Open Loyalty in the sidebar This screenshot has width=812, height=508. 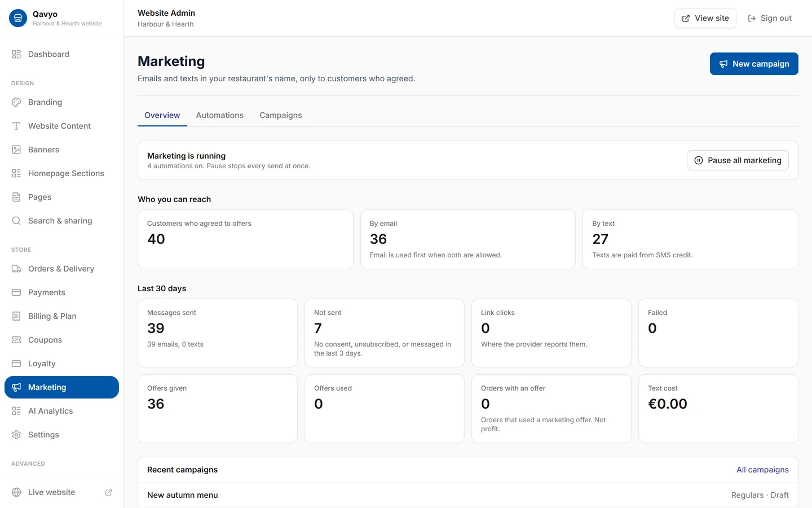[x=61, y=364]
